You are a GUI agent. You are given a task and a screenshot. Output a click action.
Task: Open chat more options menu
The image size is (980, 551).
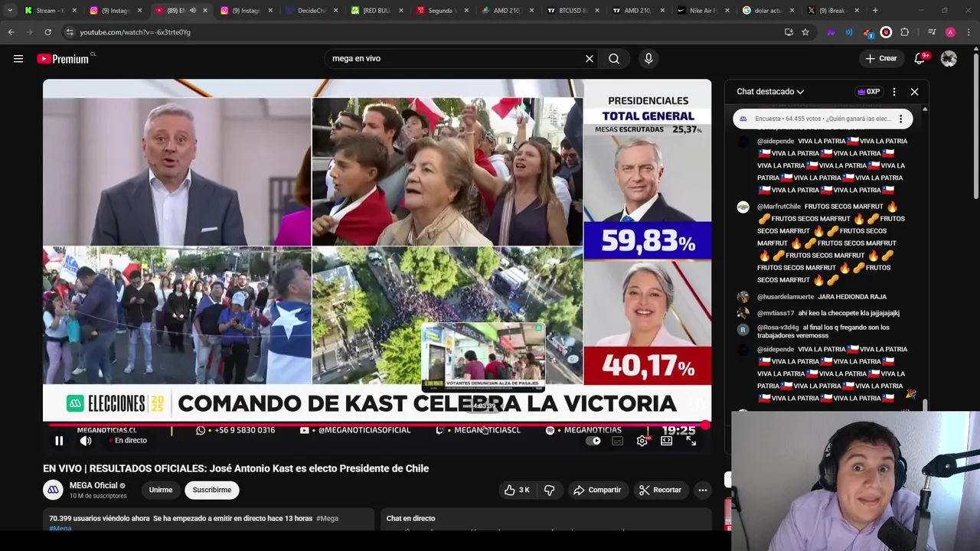click(x=894, y=92)
